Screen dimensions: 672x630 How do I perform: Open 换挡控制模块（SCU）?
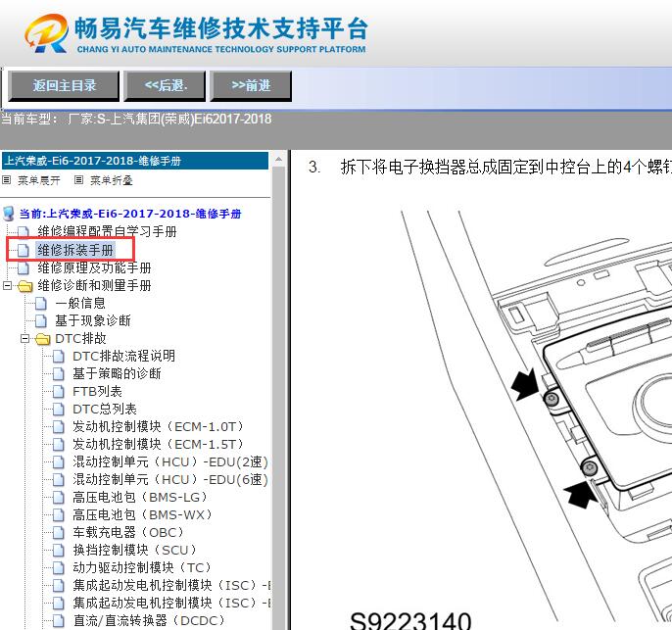(x=135, y=550)
